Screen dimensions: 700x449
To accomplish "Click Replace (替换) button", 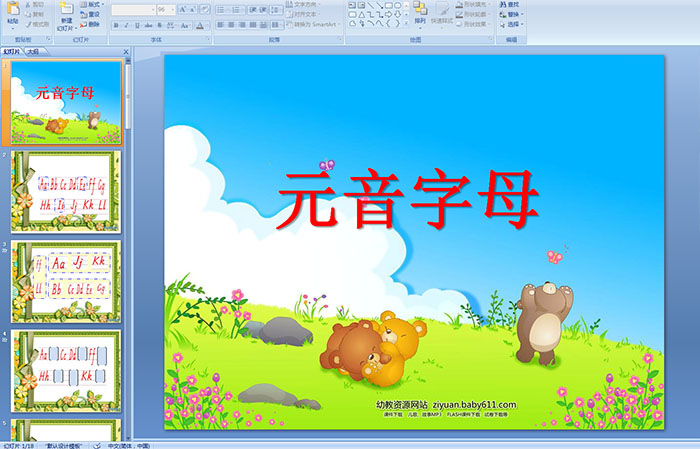I will tap(512, 14).
